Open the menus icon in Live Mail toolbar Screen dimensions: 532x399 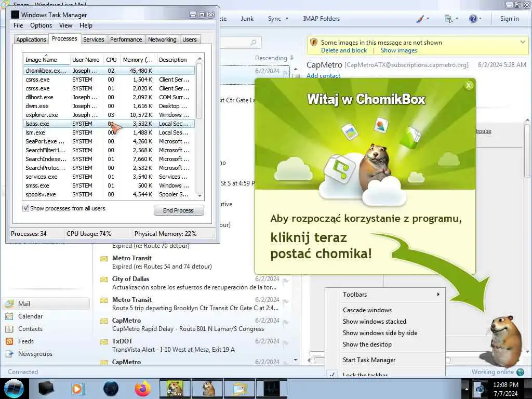click(x=448, y=19)
